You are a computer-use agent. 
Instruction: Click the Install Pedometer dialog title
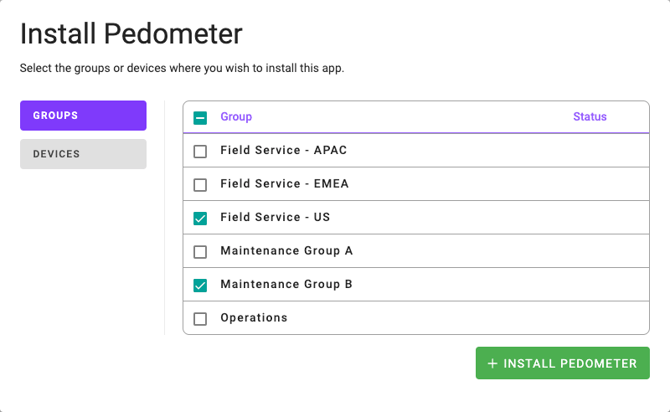[131, 33]
